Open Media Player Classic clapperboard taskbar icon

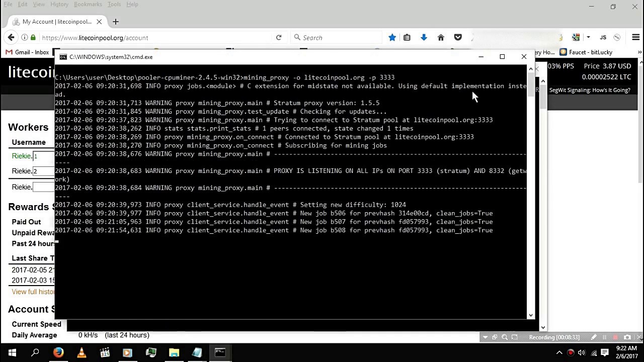point(105,352)
